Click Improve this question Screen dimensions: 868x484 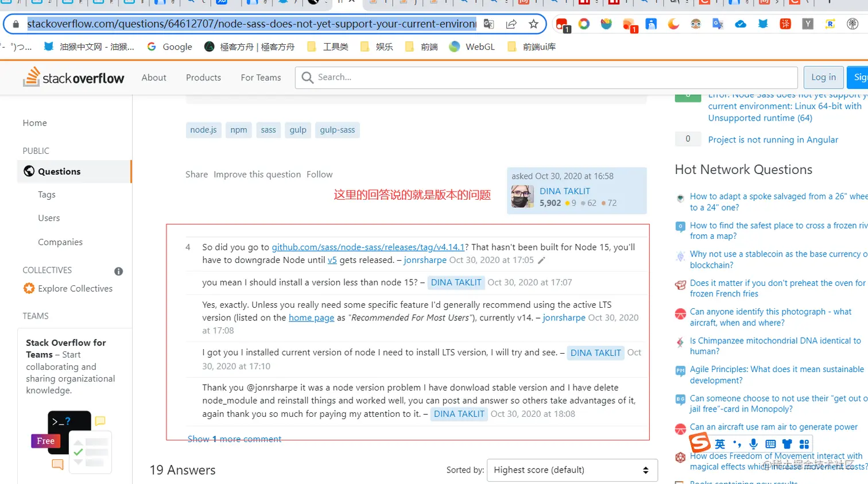coord(257,175)
